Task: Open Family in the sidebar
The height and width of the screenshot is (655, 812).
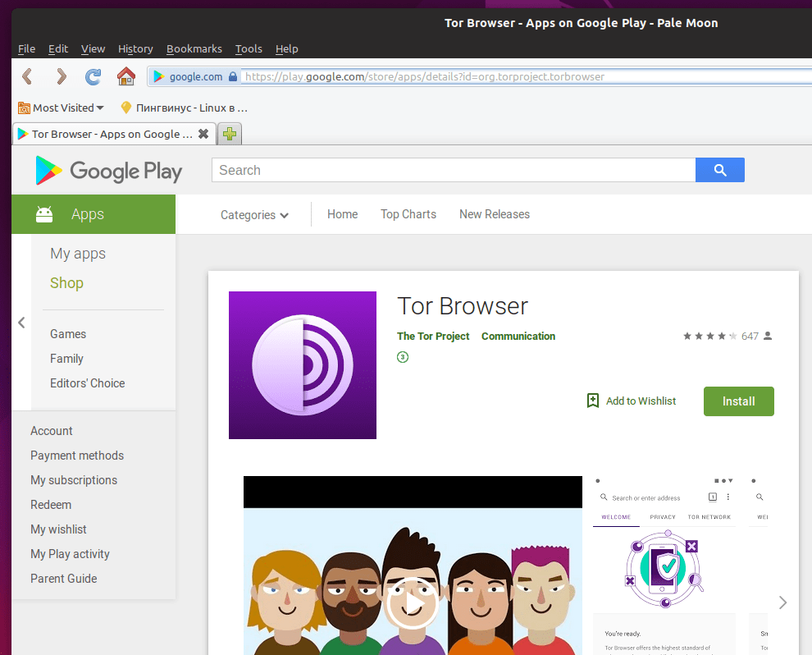Action: pos(66,359)
